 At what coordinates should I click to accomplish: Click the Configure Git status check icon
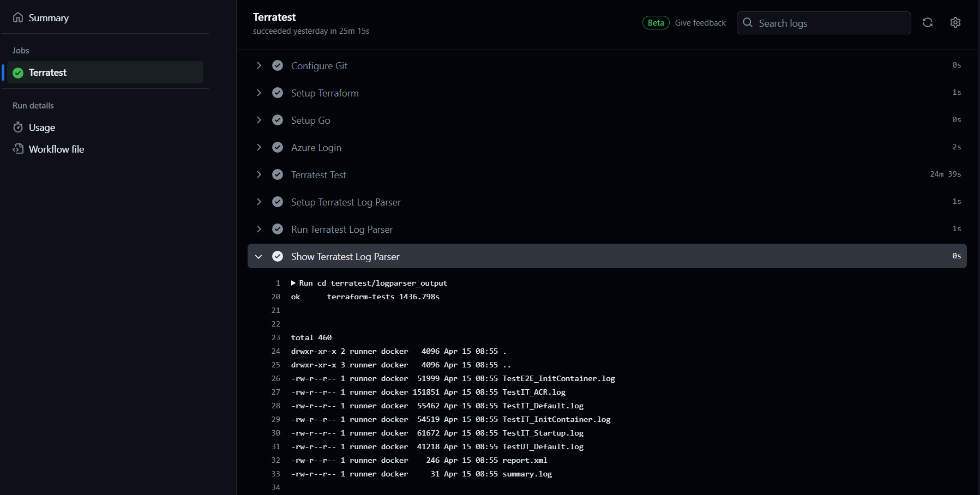278,65
